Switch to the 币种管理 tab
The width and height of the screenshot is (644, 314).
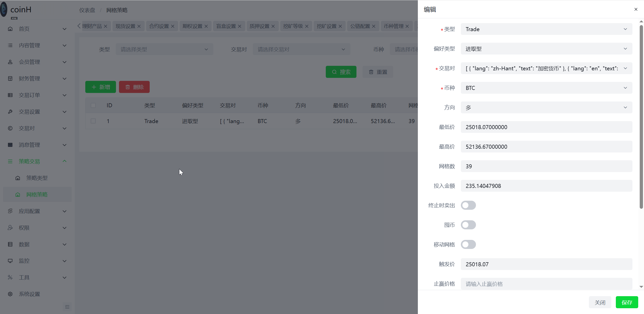(x=394, y=26)
